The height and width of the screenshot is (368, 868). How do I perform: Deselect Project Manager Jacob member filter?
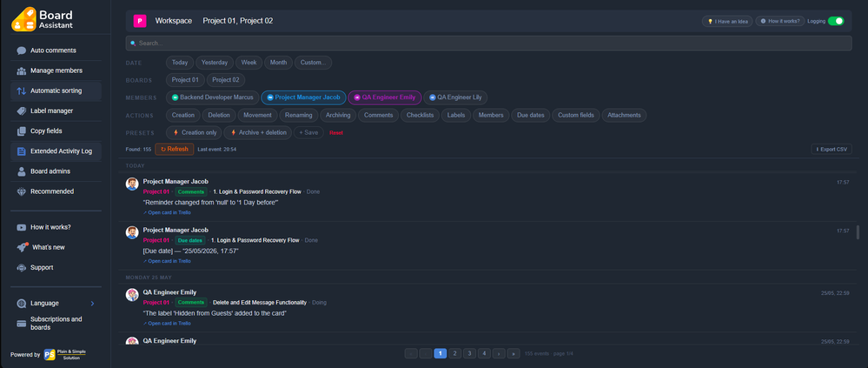pyautogui.click(x=304, y=97)
